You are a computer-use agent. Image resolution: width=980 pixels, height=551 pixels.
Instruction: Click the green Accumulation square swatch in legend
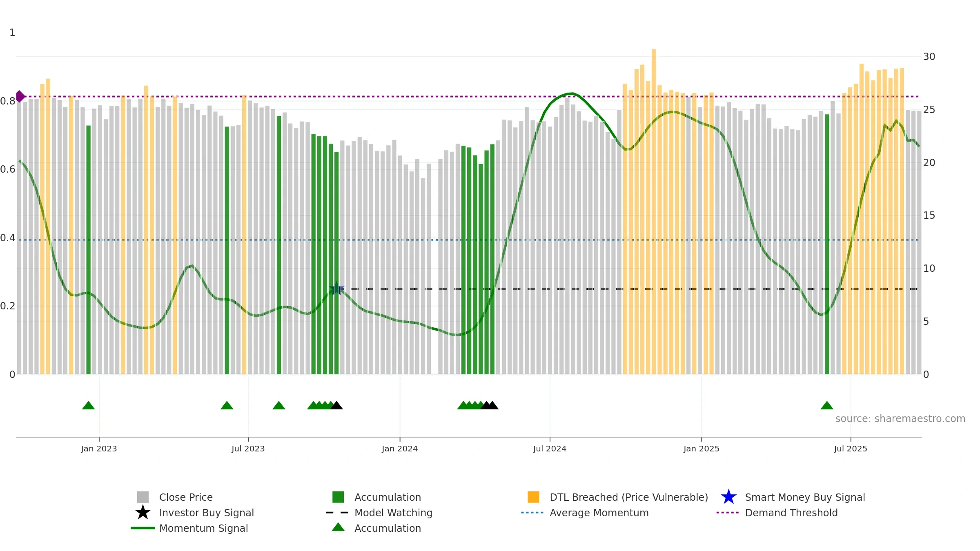(x=338, y=497)
